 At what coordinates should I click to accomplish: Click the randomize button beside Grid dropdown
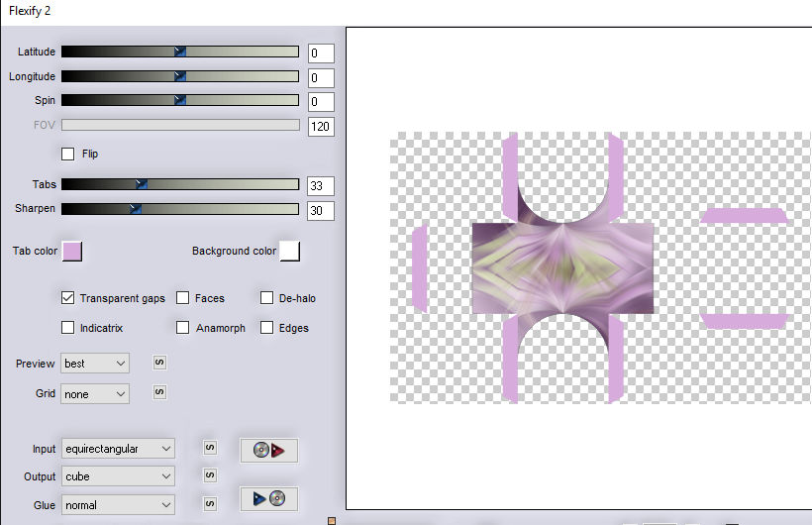pyautogui.click(x=159, y=392)
